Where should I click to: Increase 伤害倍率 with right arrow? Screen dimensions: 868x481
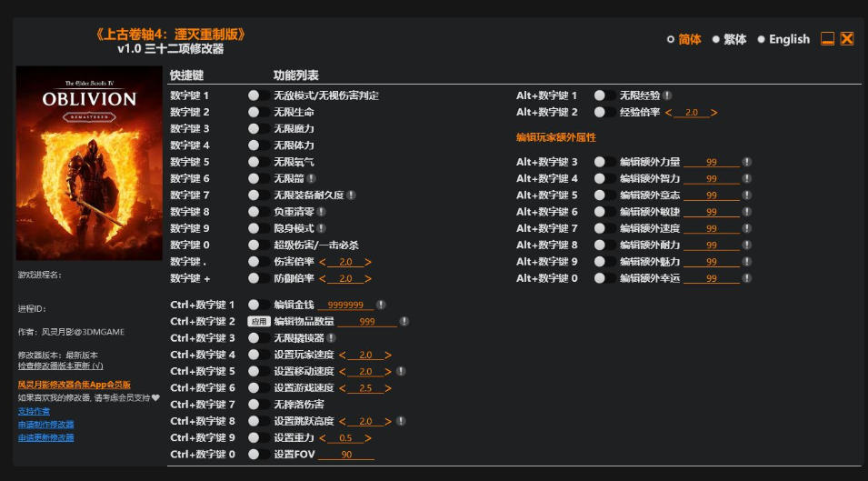tap(368, 262)
